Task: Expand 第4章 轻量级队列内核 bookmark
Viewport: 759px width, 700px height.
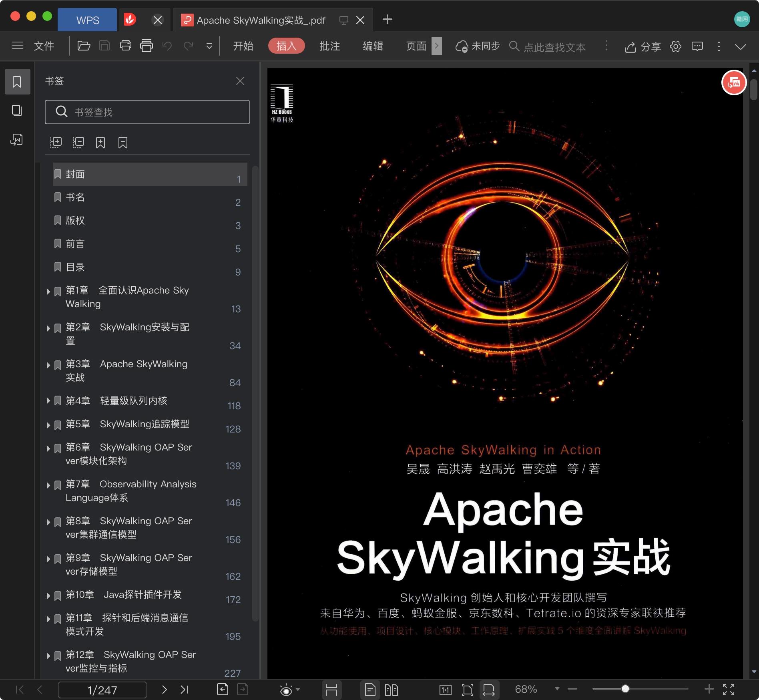Action: [x=48, y=400]
